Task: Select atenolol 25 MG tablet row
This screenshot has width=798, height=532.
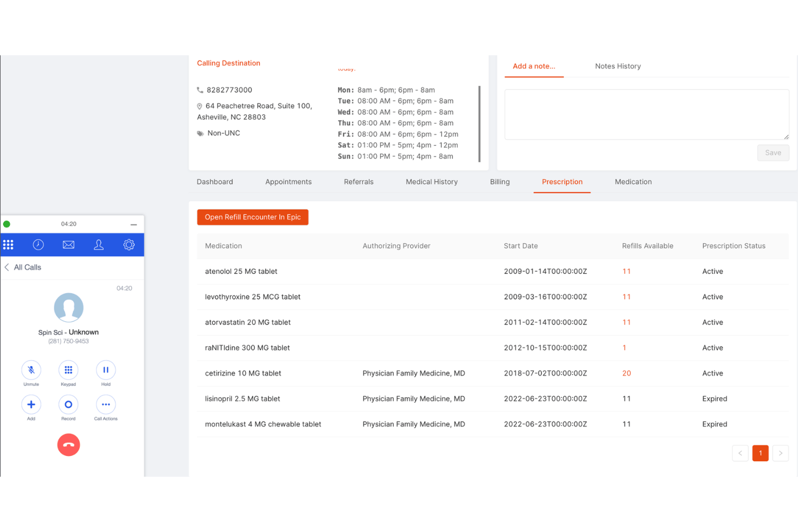Action: (x=493, y=272)
